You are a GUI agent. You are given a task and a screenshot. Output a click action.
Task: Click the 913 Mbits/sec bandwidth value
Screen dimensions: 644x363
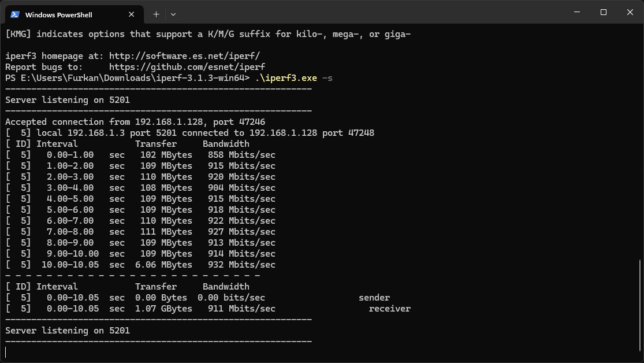pos(241,243)
